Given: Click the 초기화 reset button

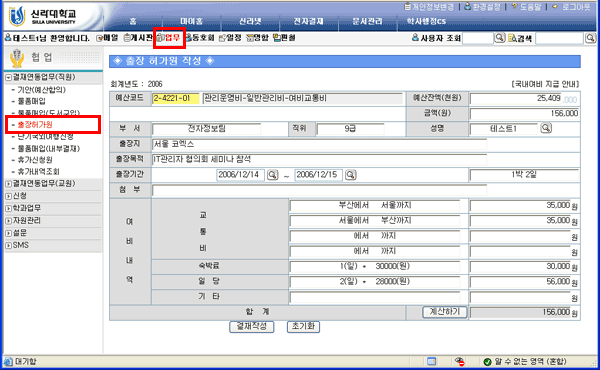Looking at the screenshot, I should click(303, 326).
